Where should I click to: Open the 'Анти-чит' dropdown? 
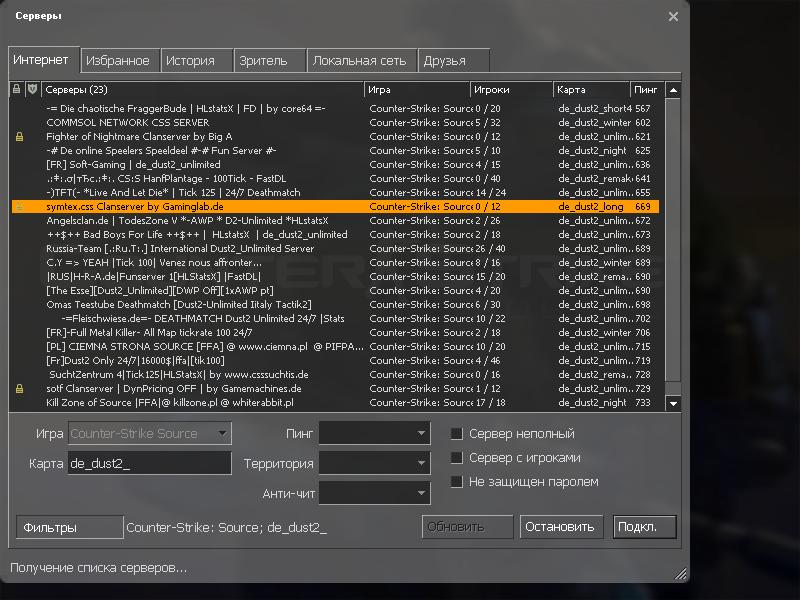click(374, 493)
